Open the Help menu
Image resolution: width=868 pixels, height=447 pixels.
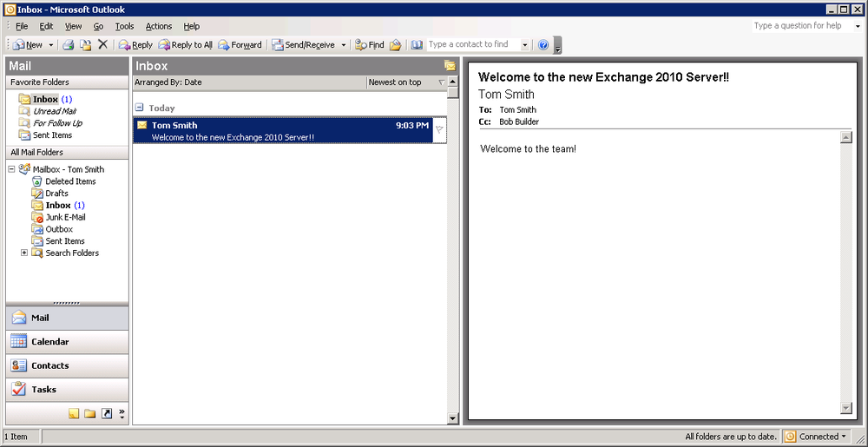[192, 26]
